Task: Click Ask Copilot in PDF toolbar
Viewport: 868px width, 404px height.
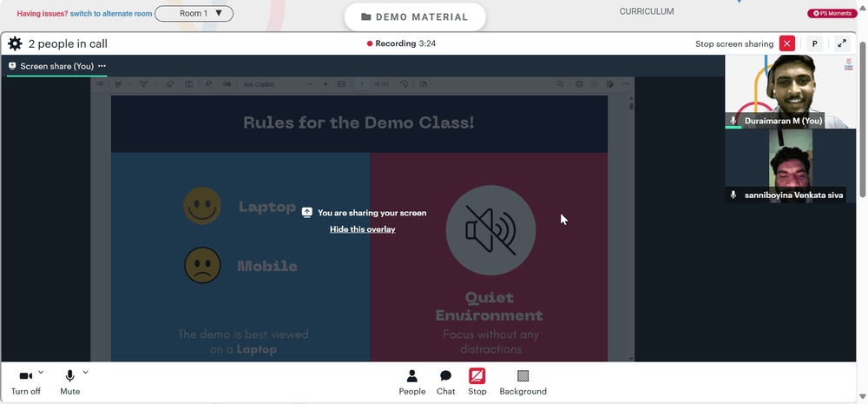Action: (259, 84)
